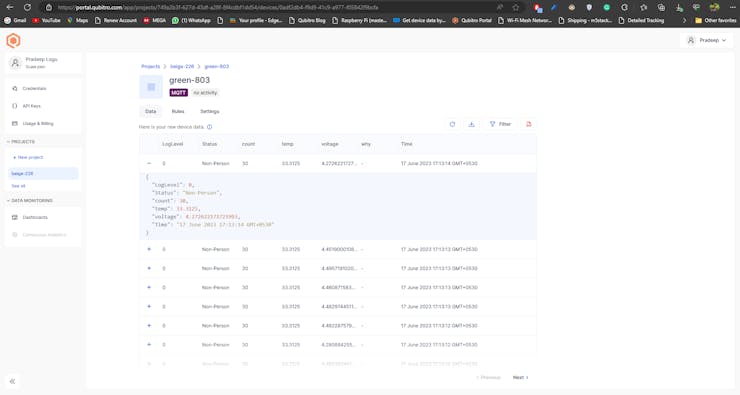Expand the row with voltage 4.4608
Screen dimensions: 740x395
(149, 287)
